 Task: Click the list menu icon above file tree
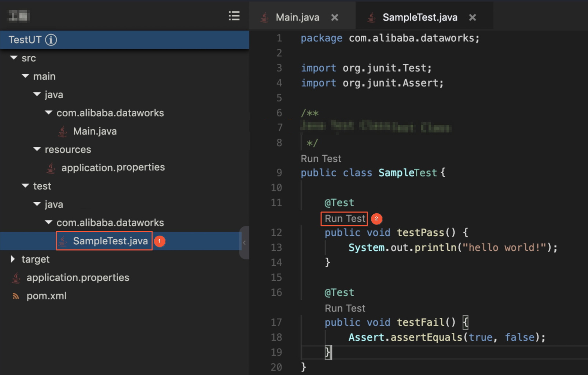point(234,16)
